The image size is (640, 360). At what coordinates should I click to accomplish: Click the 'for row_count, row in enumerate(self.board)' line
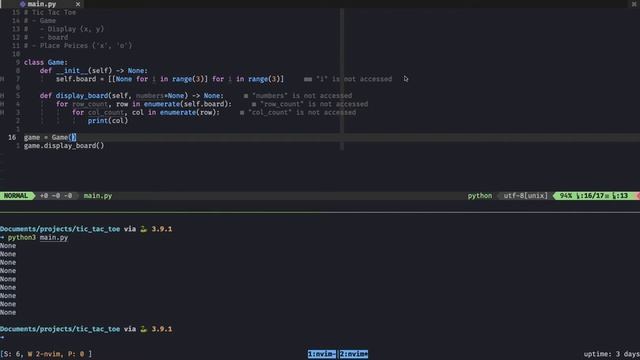(x=144, y=104)
